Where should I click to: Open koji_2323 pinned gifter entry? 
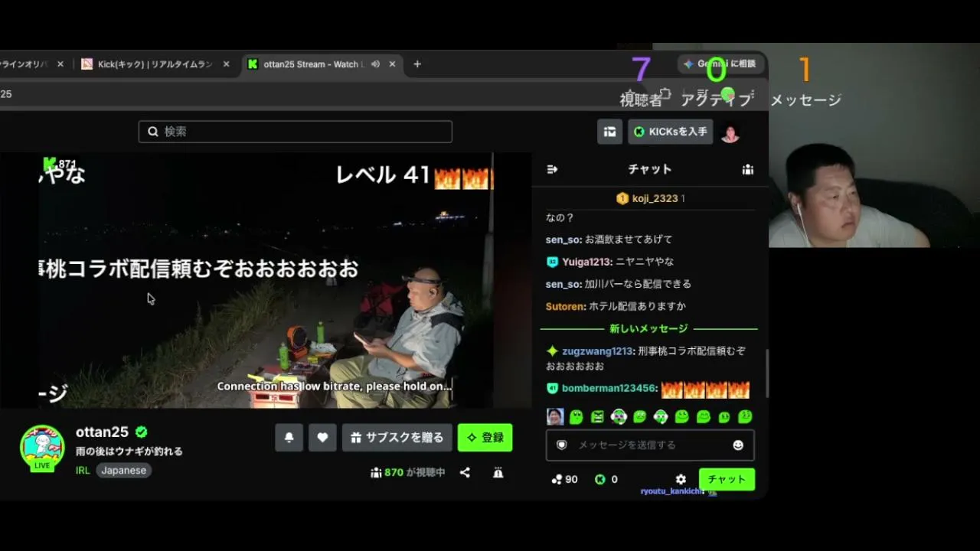coord(650,198)
